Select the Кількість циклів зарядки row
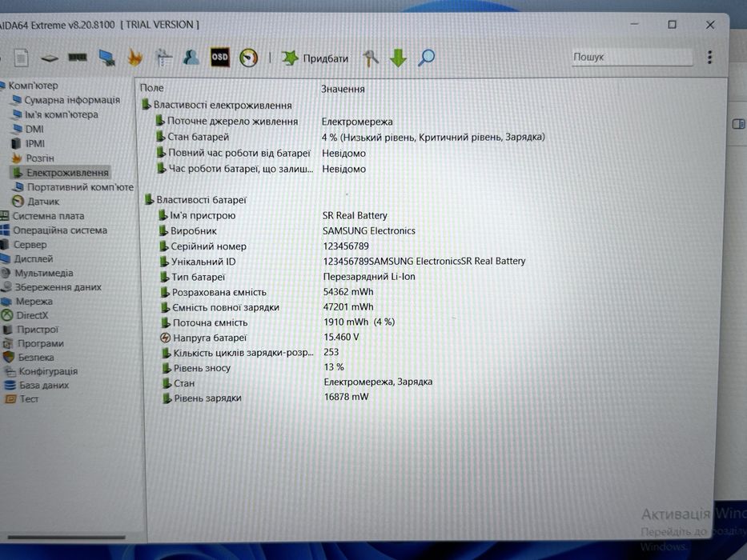 251,352
